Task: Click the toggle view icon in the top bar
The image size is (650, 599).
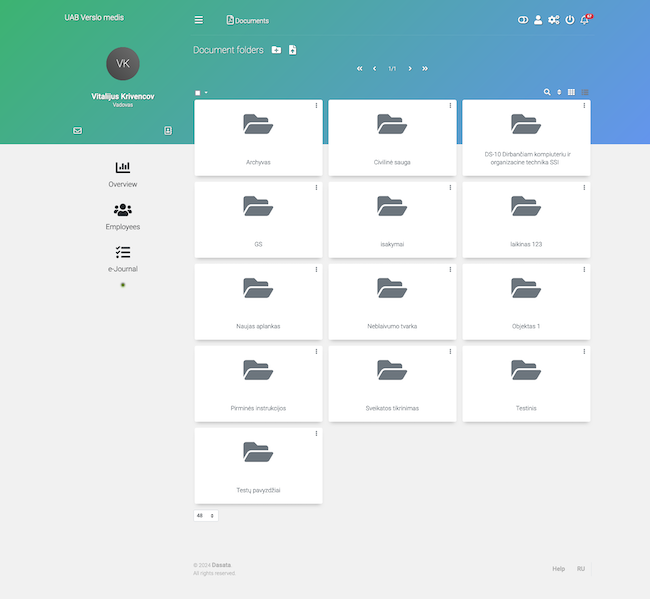Action: pos(523,19)
